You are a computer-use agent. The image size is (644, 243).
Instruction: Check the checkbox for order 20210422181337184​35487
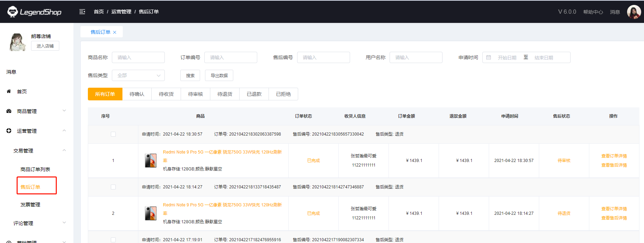tap(113, 187)
